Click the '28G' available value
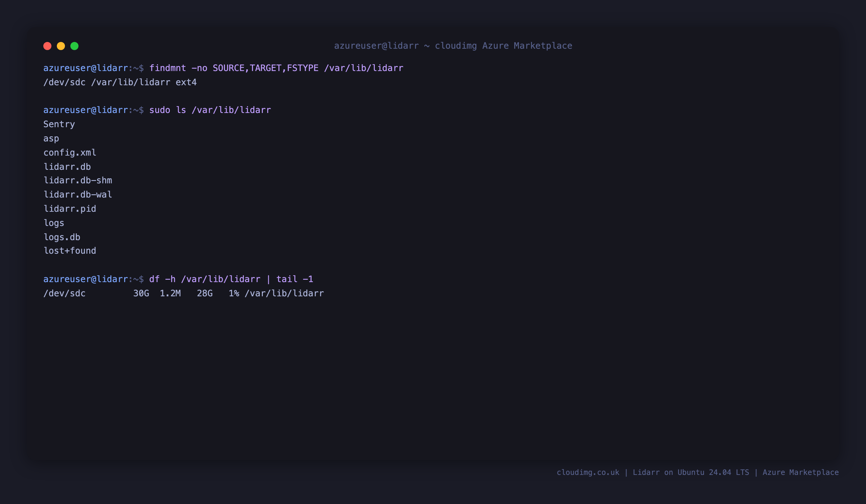Image resolution: width=866 pixels, height=504 pixels. point(205,293)
